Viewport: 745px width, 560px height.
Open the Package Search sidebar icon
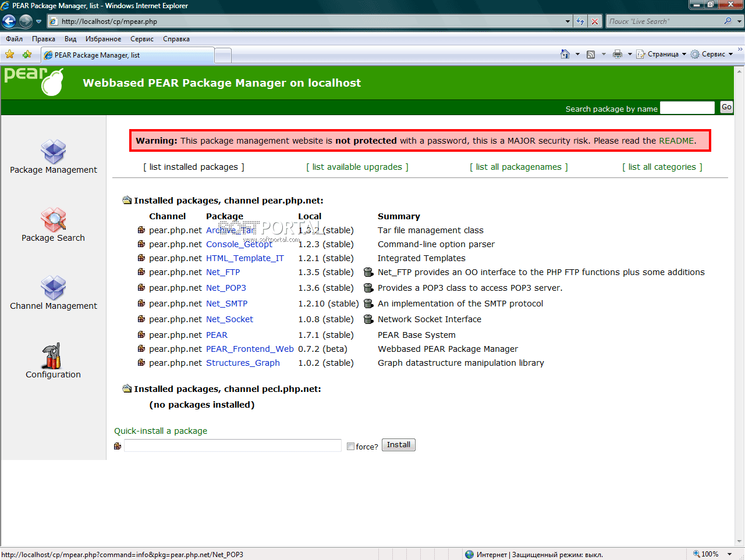[x=54, y=220]
